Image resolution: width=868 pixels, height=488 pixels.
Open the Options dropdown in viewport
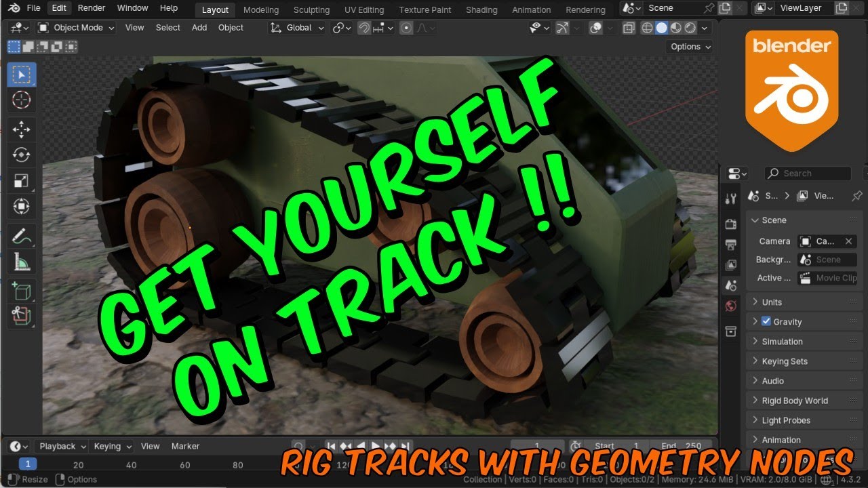click(x=690, y=47)
